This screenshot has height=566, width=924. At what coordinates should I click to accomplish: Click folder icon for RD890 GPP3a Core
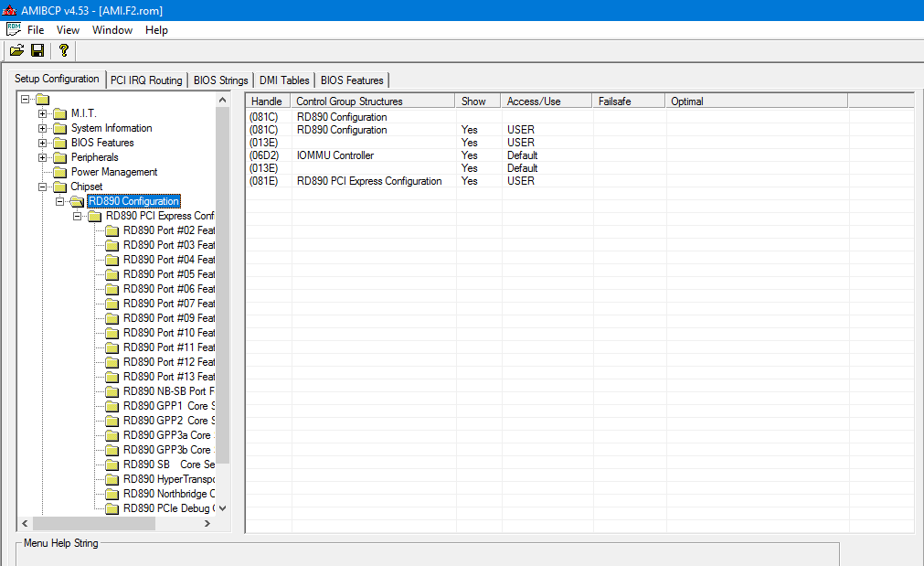112,436
